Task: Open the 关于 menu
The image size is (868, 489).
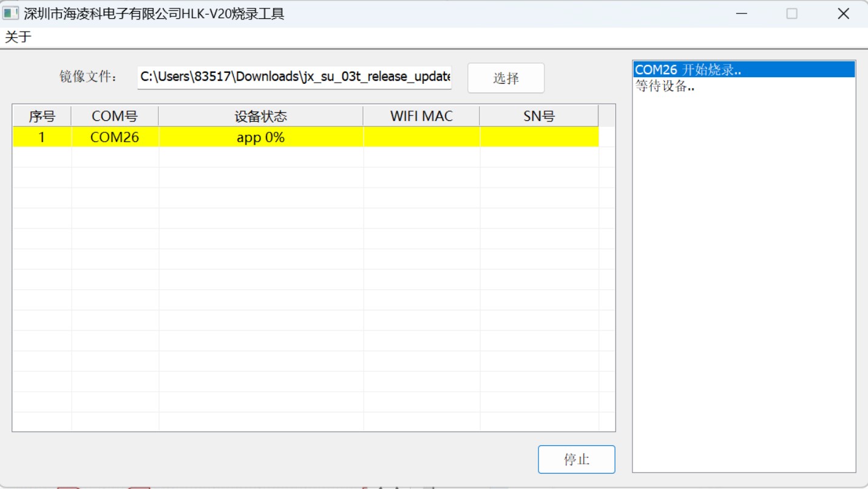Action: 18,37
